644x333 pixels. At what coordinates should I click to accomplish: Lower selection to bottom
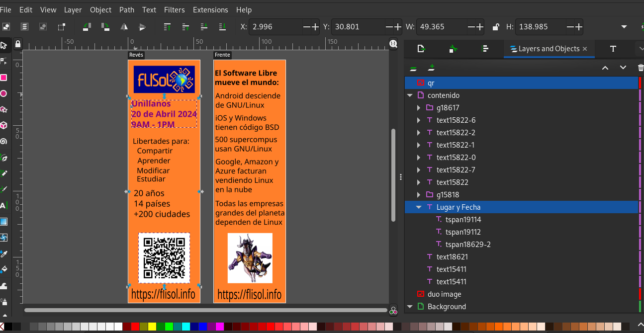[222, 27]
